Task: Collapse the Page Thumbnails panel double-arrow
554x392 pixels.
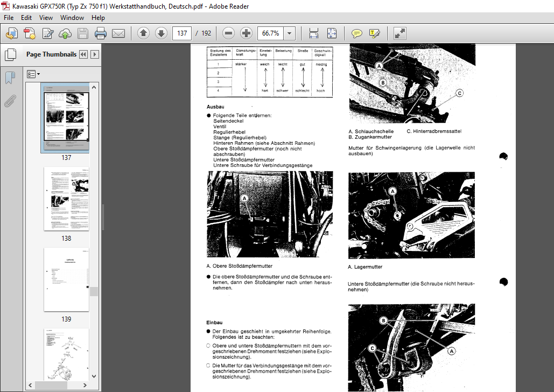Action: point(83,54)
